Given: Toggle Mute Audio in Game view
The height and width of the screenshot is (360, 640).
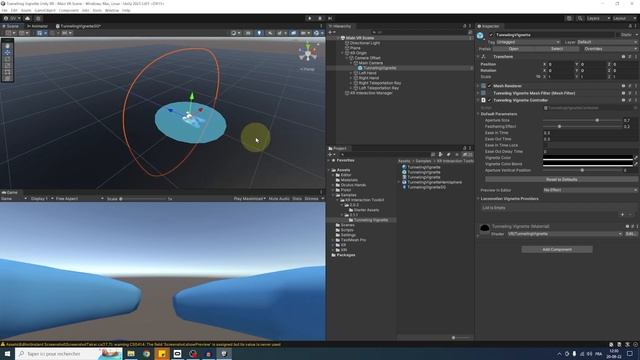Looking at the screenshot, I should click(x=279, y=199).
